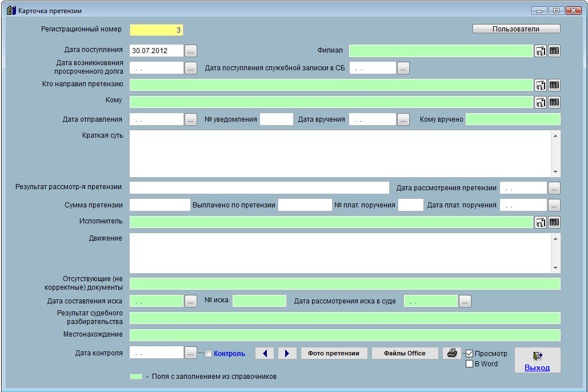Viewport: 588px width, 392px height.
Task: Open date picker for Дата поступления
Action: tap(191, 51)
